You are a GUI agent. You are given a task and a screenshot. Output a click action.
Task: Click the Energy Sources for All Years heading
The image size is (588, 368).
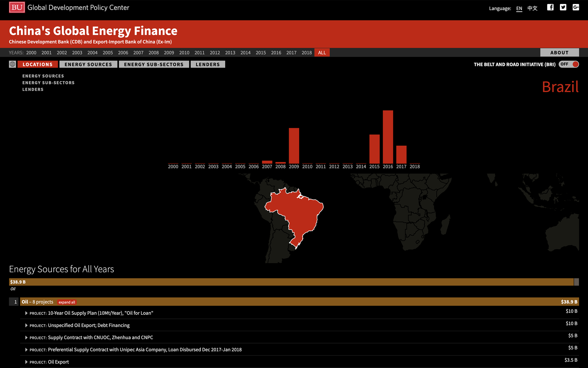click(62, 269)
